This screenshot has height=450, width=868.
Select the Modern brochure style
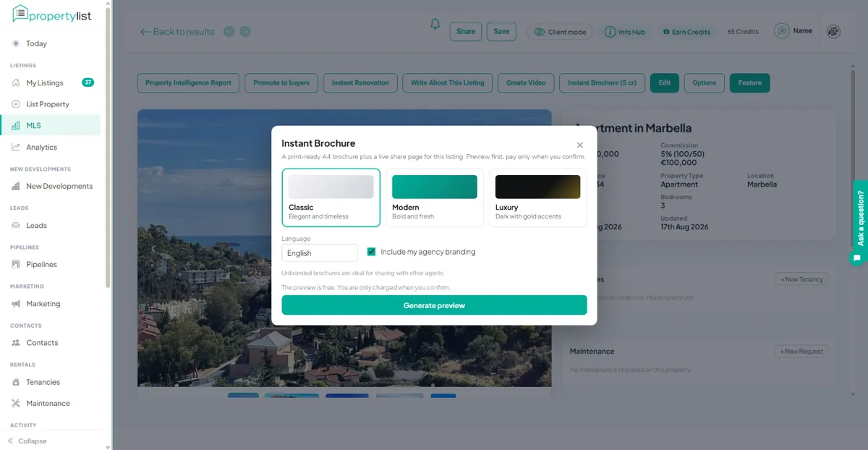pyautogui.click(x=434, y=198)
